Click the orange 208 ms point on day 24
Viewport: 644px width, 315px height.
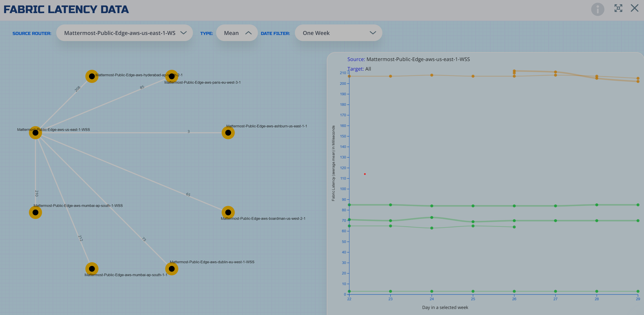pyautogui.click(x=432, y=75)
